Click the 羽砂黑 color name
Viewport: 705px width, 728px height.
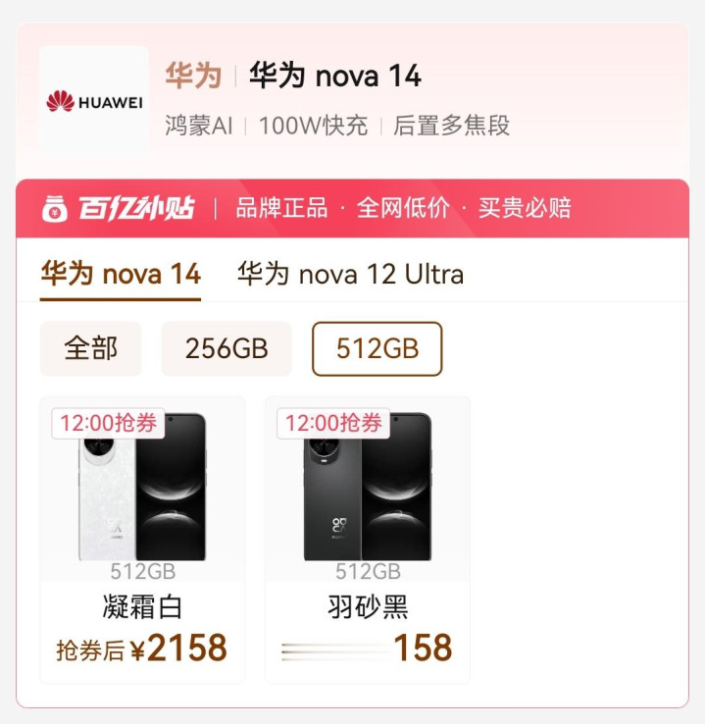pos(368,606)
